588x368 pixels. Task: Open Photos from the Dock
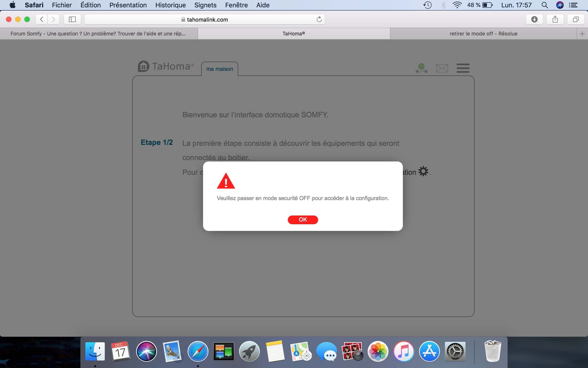(x=378, y=351)
